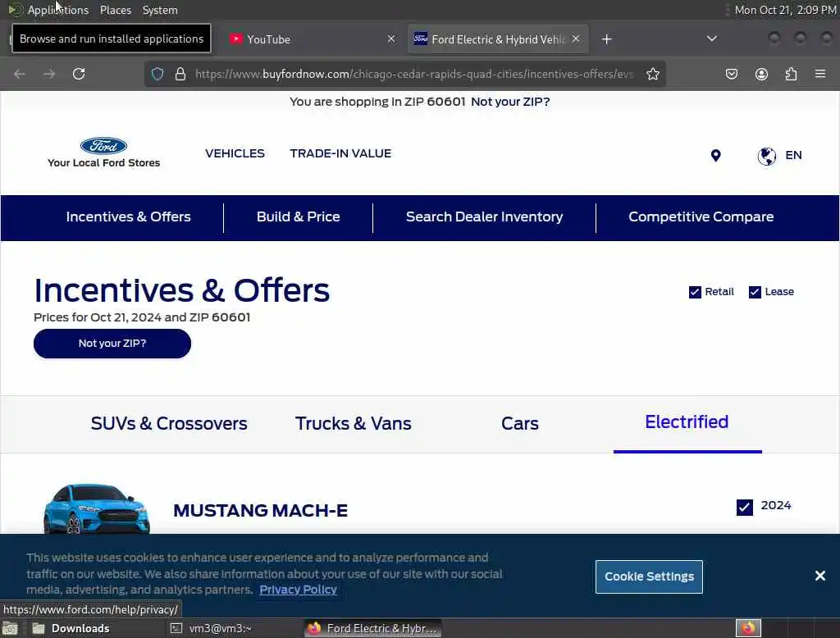Screen dimensions: 840x638
Task: Open a new browser tab
Action: click(x=606, y=39)
